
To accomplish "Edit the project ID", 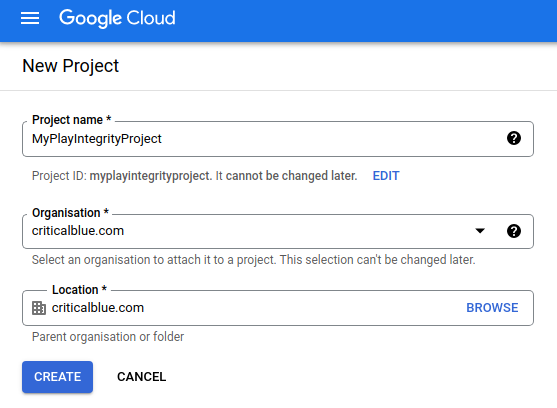I will [386, 176].
